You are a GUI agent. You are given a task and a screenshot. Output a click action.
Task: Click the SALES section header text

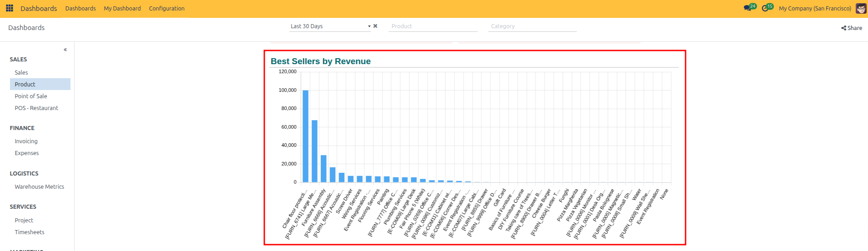coord(18,59)
